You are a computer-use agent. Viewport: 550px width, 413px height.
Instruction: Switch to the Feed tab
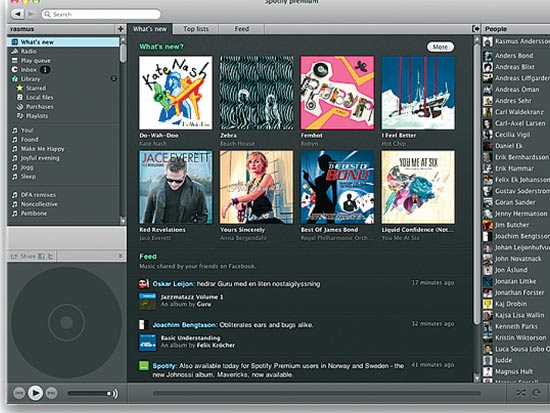[x=242, y=29]
